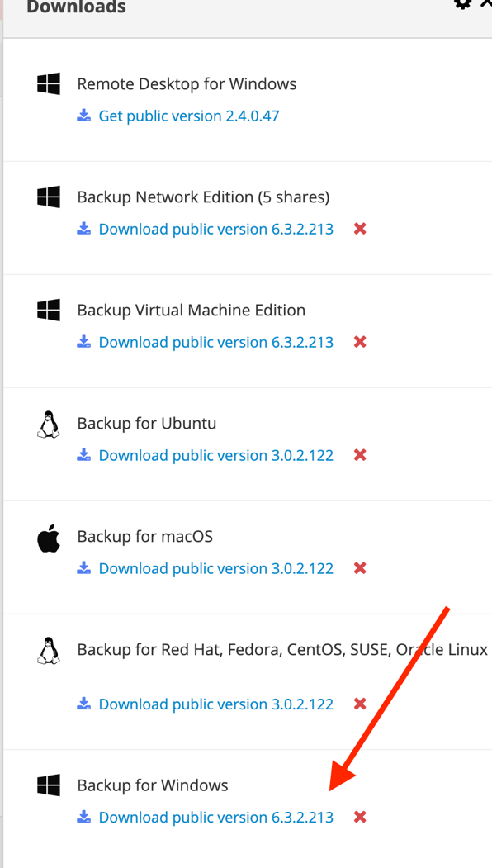Click the penguin icon for Backup for Ubuntu
Screen dimensions: 492x868
coord(49,425)
